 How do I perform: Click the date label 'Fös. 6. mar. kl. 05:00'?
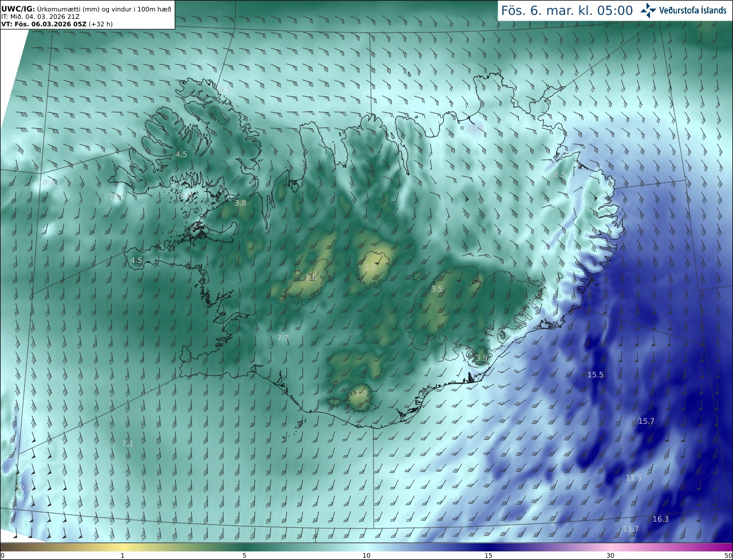[x=567, y=10]
